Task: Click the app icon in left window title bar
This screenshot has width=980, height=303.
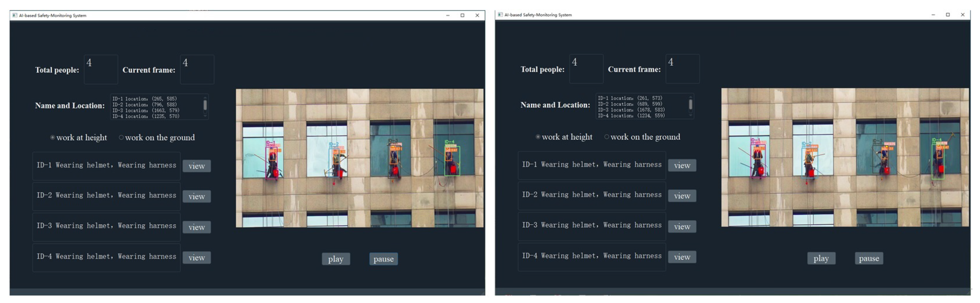Action: 15,15
